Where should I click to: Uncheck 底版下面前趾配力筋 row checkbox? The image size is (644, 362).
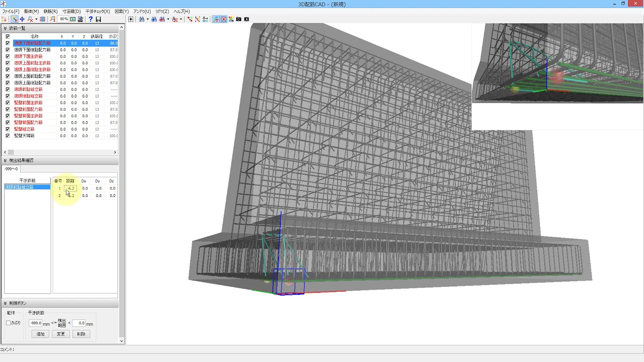point(8,43)
